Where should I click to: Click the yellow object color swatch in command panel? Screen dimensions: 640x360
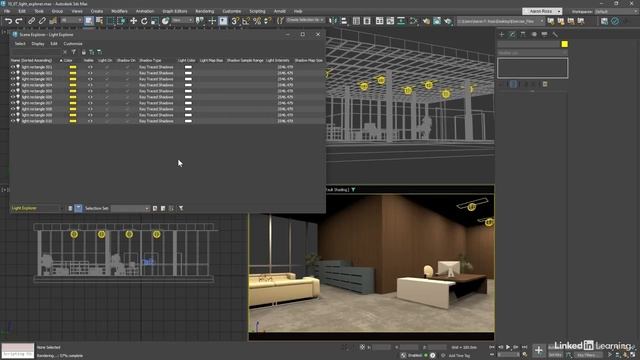(x=564, y=44)
